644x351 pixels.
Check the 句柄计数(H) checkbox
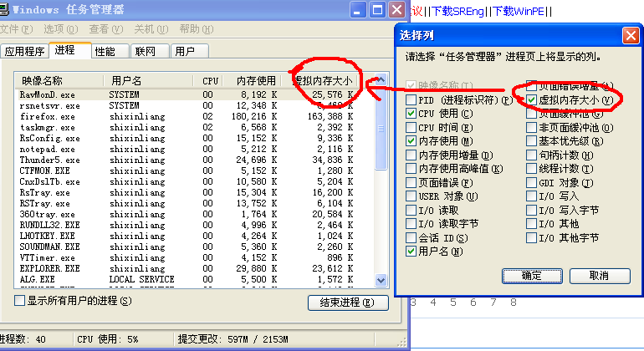531,155
